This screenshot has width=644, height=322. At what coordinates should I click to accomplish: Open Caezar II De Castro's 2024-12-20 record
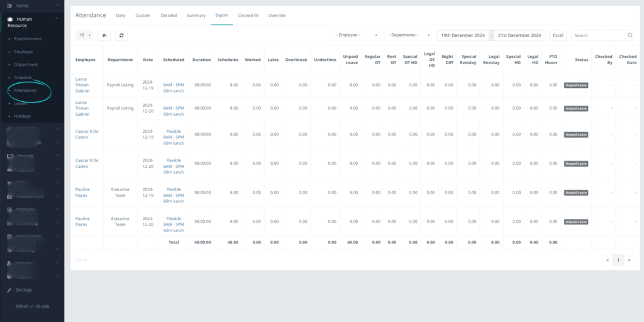tap(87, 164)
